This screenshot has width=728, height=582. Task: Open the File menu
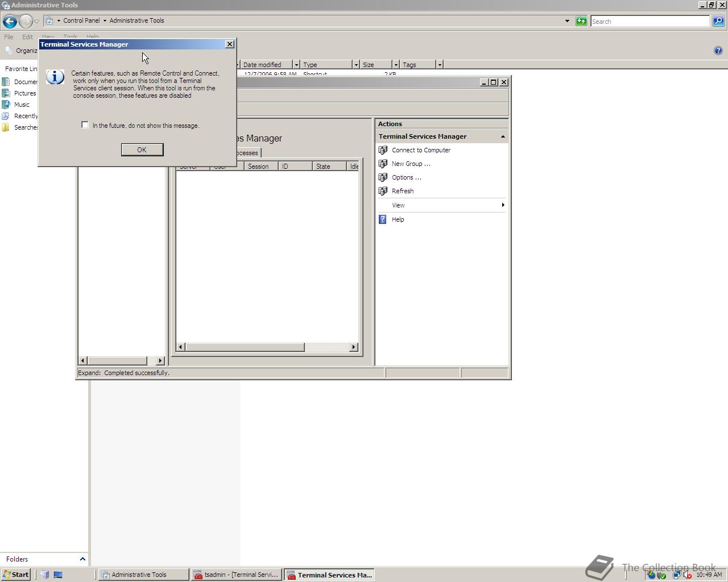[x=9, y=37]
